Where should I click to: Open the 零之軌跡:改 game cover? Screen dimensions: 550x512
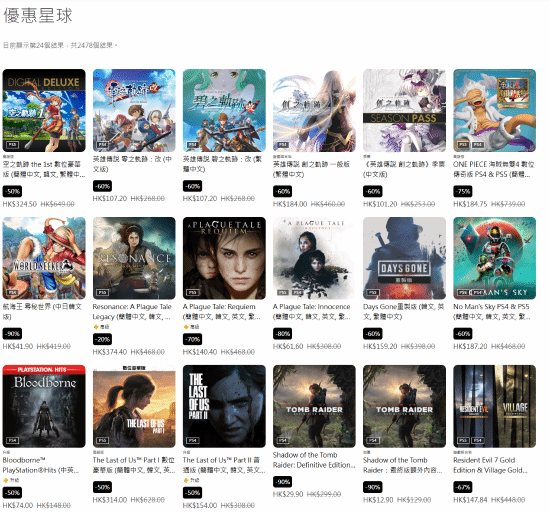pyautogui.click(x=134, y=110)
